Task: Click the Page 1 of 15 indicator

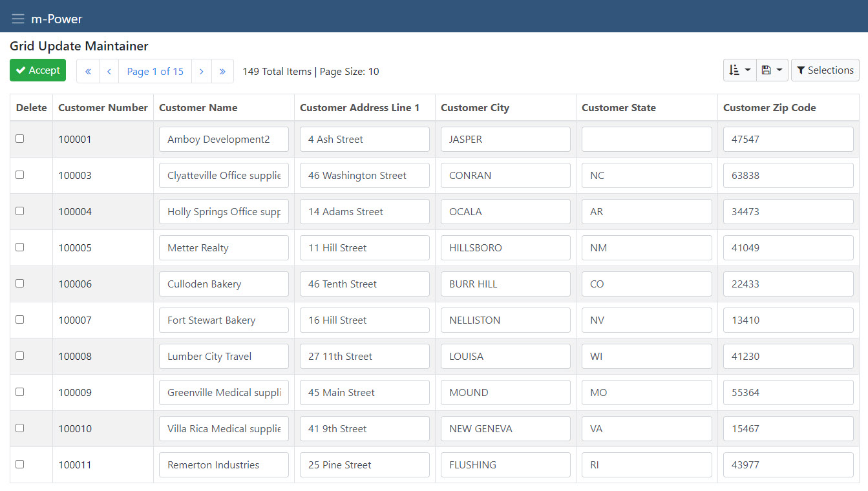Action: [x=155, y=71]
